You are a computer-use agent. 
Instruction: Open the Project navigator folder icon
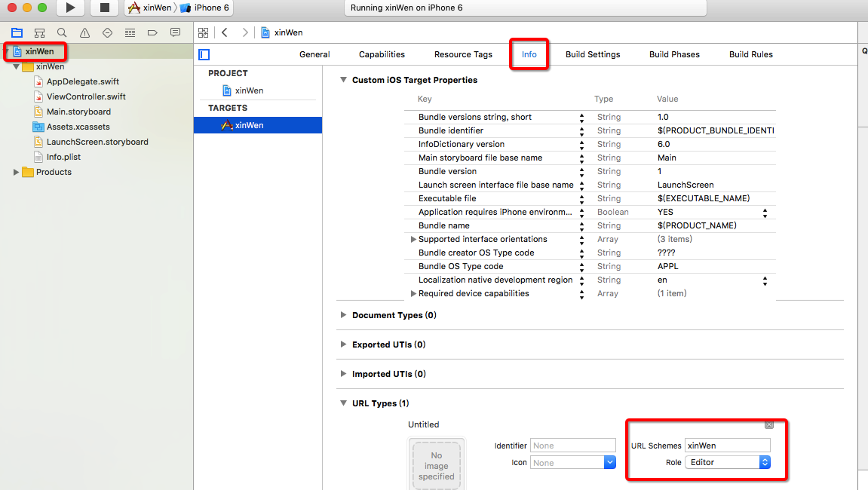coord(17,32)
